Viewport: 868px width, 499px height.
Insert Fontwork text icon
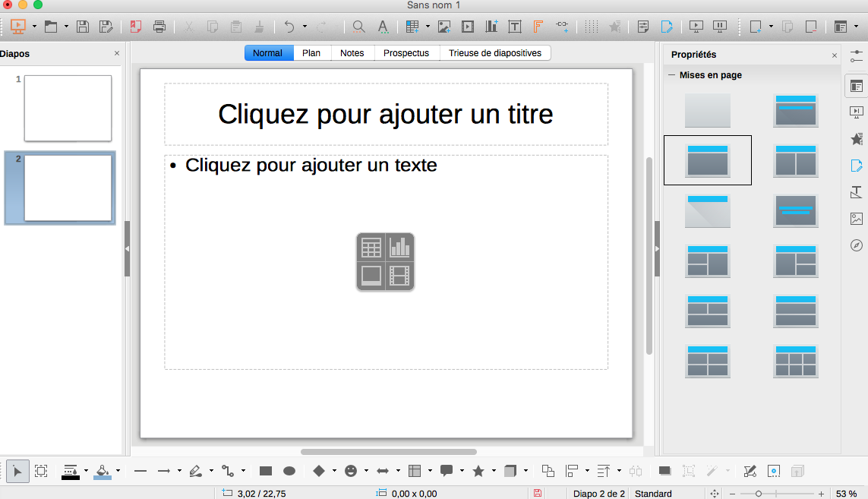(x=538, y=26)
